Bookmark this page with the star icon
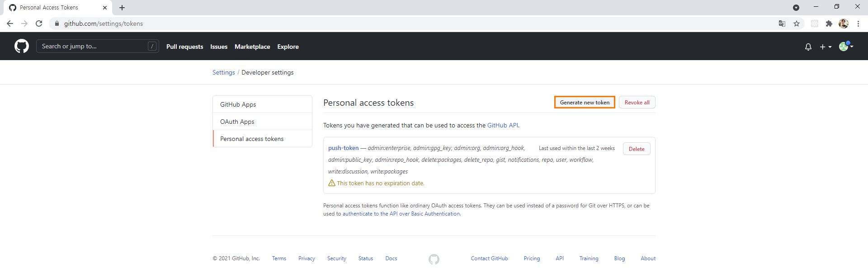 pos(797,23)
